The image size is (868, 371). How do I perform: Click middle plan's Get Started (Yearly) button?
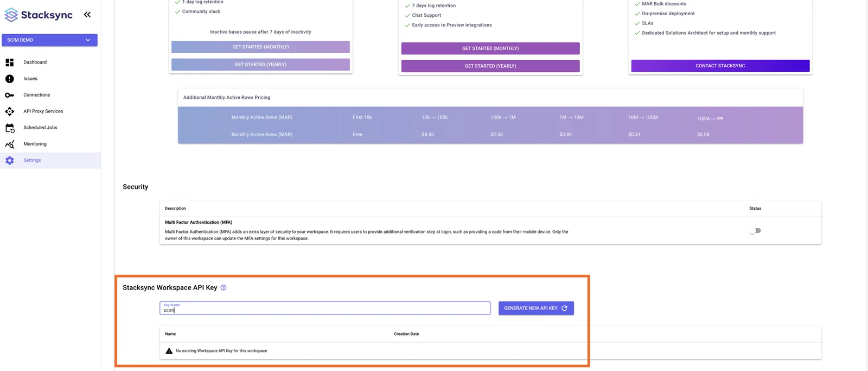pyautogui.click(x=490, y=66)
